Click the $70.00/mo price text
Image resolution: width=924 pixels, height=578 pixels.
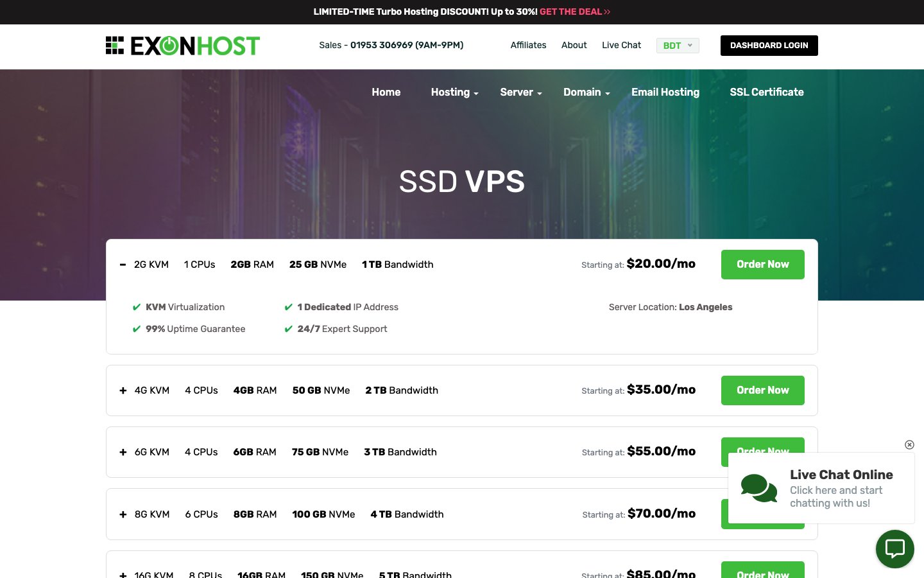(662, 513)
